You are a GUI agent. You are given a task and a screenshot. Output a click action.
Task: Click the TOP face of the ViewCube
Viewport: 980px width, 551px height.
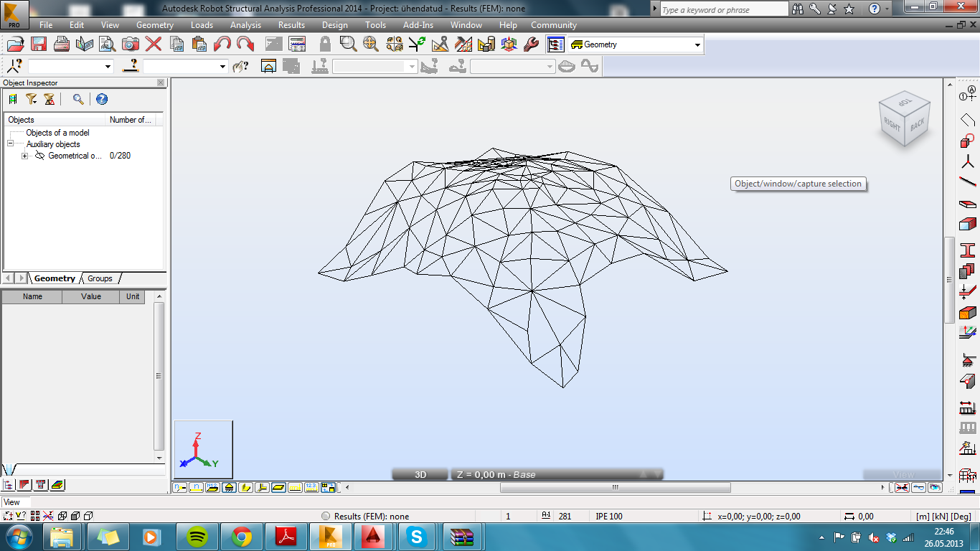coord(905,103)
